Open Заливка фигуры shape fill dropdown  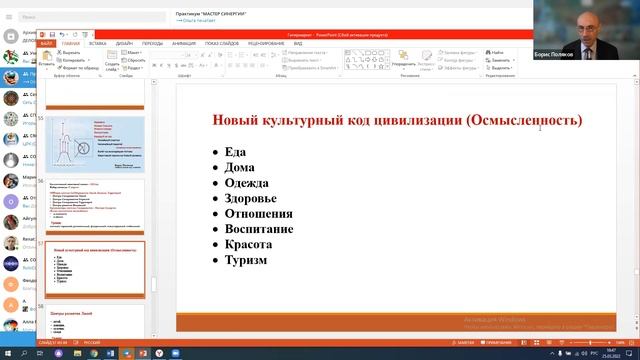457,53
